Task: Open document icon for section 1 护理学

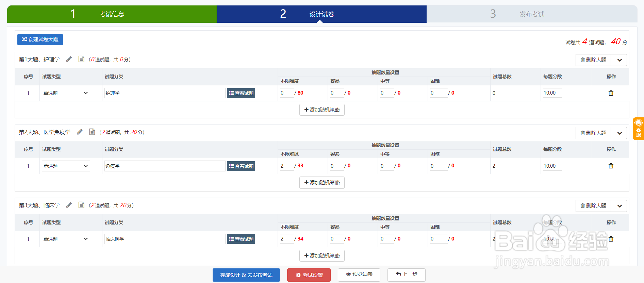Action: point(81,59)
